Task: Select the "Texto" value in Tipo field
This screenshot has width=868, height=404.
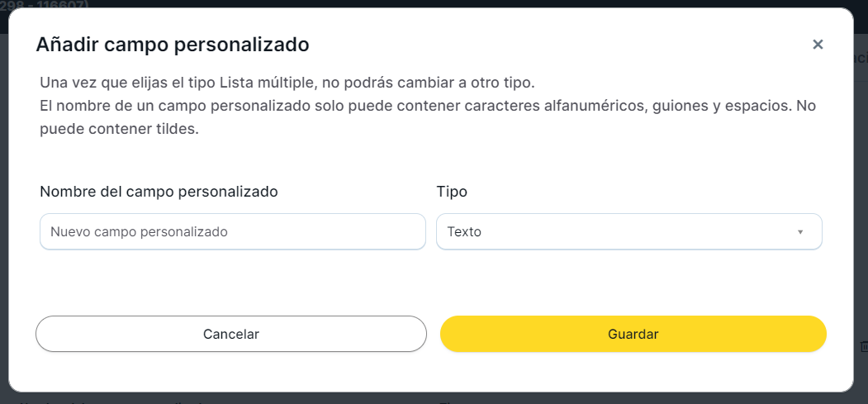Action: [x=464, y=232]
